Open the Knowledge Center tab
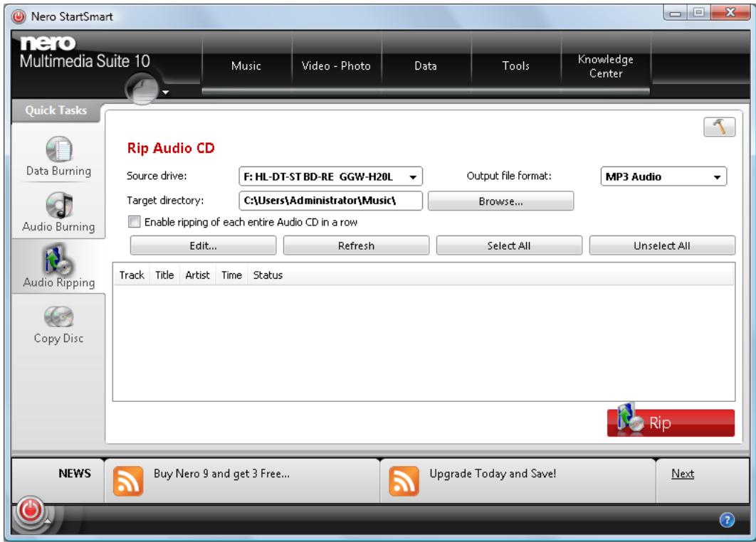Viewport: 756px width, 542px height. (x=606, y=66)
